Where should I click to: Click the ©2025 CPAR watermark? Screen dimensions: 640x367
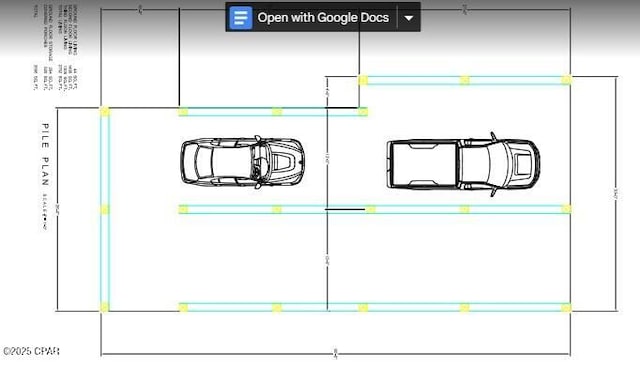click(x=31, y=351)
